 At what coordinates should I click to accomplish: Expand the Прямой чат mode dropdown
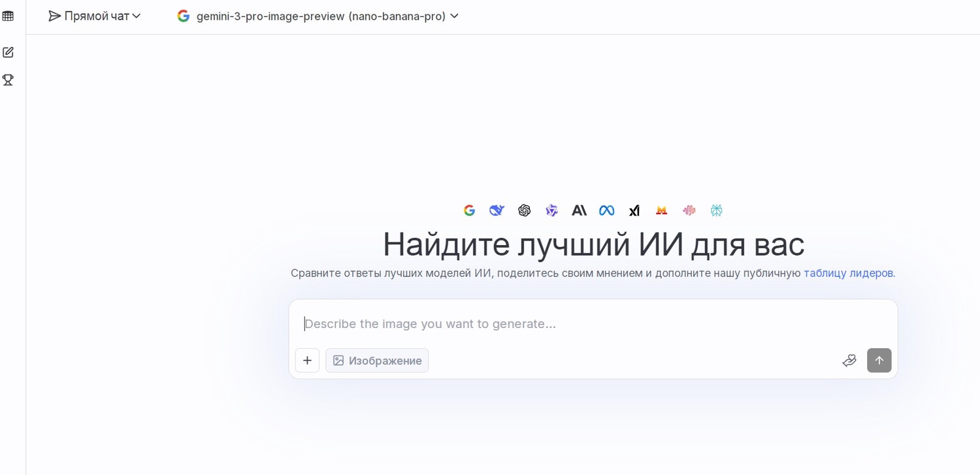[95, 16]
